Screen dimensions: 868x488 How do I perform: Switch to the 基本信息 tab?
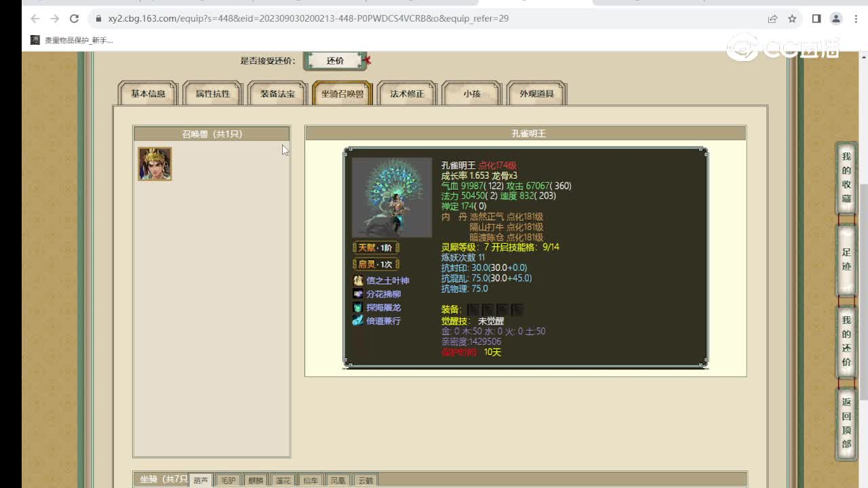click(148, 94)
